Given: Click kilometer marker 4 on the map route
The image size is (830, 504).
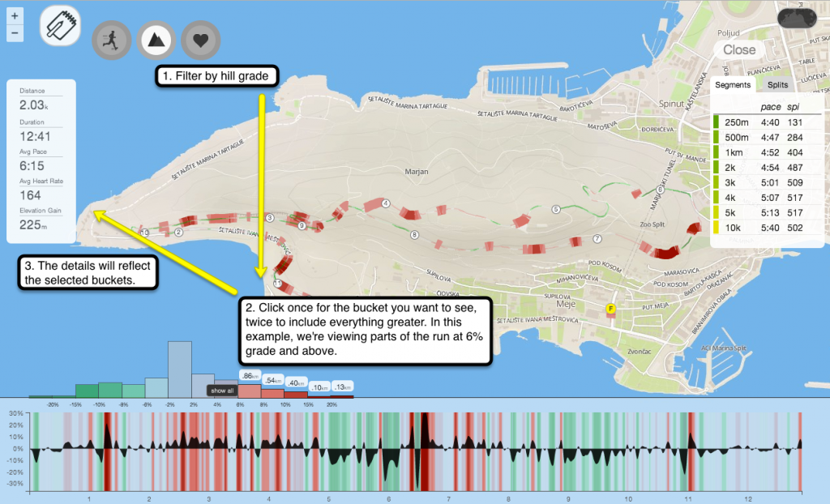Looking at the screenshot, I should coord(386,203).
